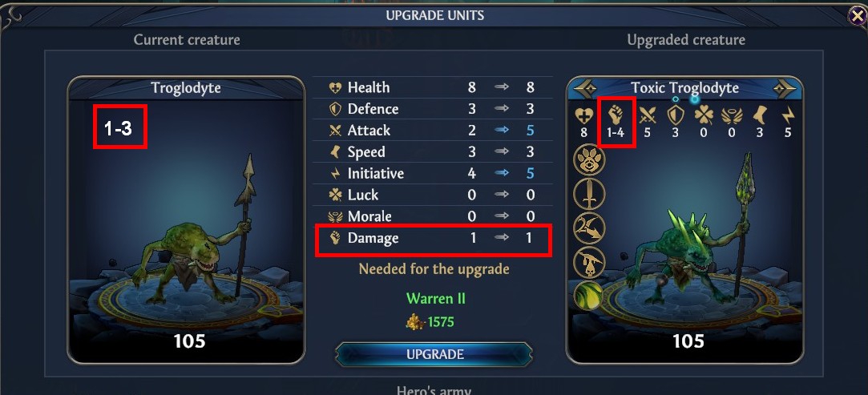Click the sword ability icon

pos(590,194)
